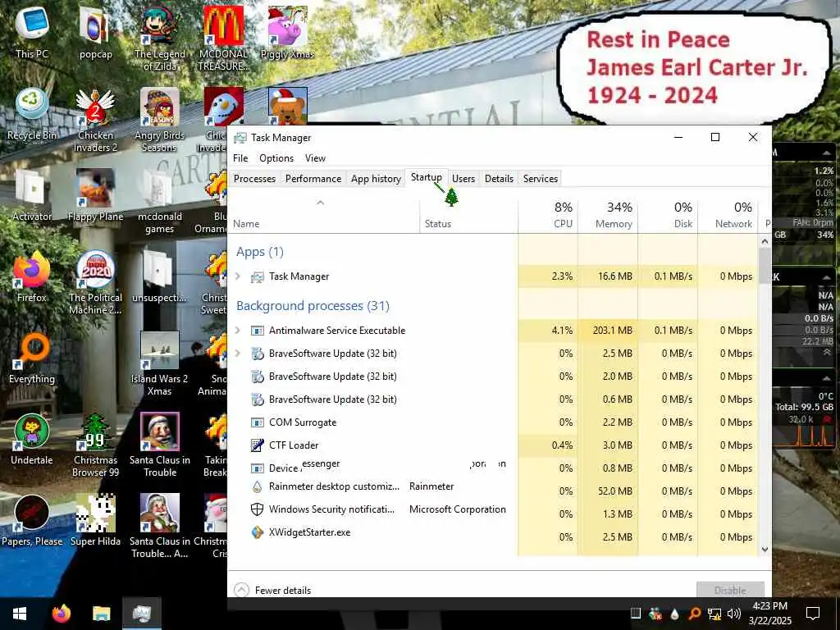Image resolution: width=840 pixels, height=630 pixels.
Task: Switch to the Details tab
Action: click(499, 178)
